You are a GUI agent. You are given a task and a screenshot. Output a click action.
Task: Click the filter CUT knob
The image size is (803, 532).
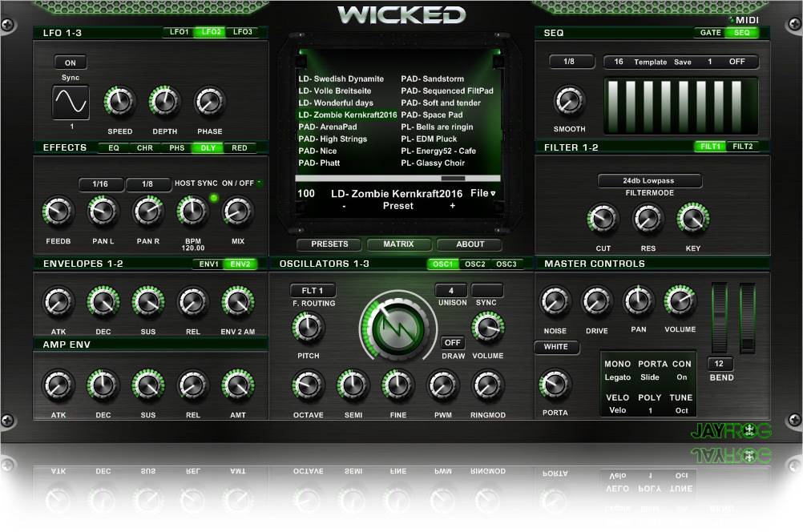(x=603, y=219)
